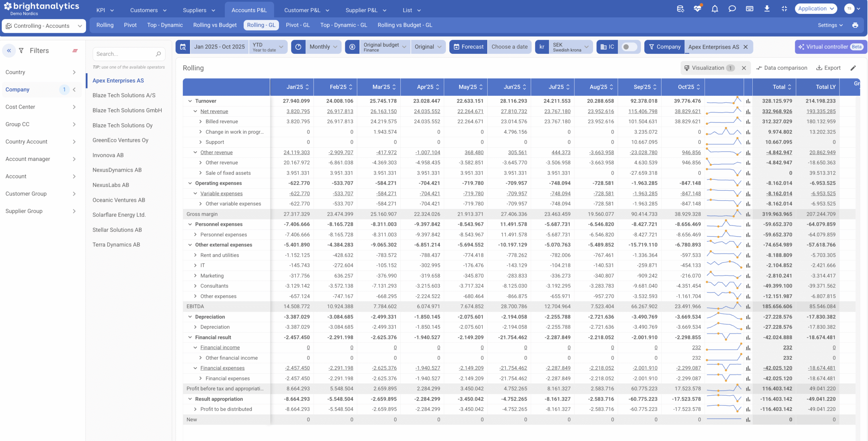Expand the Cost Center filter

pyautogui.click(x=41, y=107)
